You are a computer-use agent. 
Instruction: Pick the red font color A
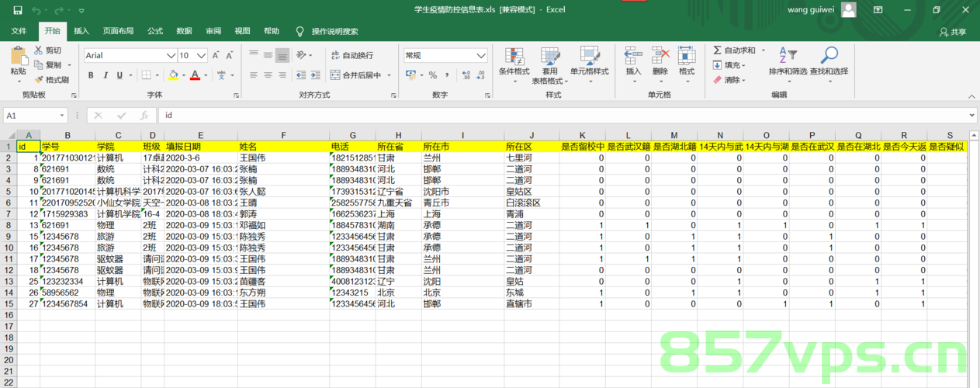[195, 75]
